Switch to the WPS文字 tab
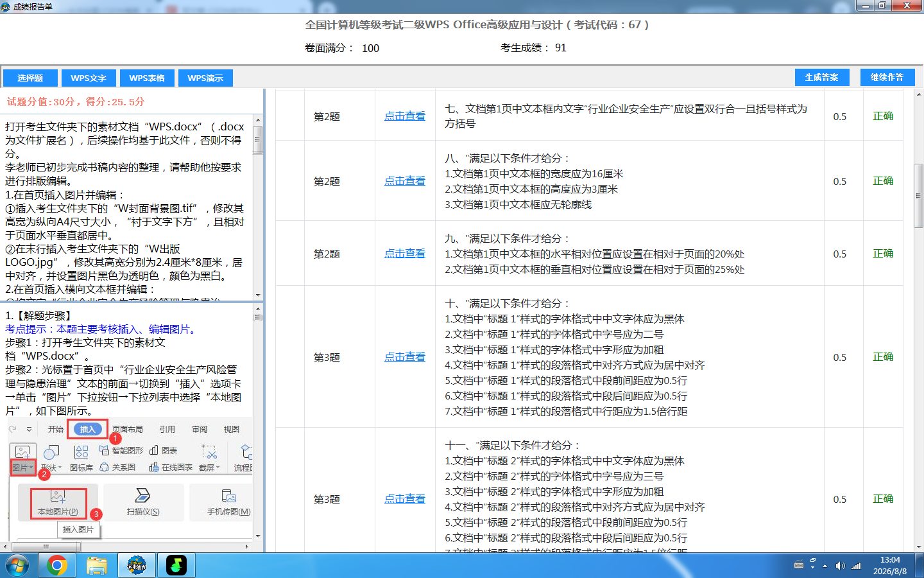The image size is (924, 578). point(89,78)
